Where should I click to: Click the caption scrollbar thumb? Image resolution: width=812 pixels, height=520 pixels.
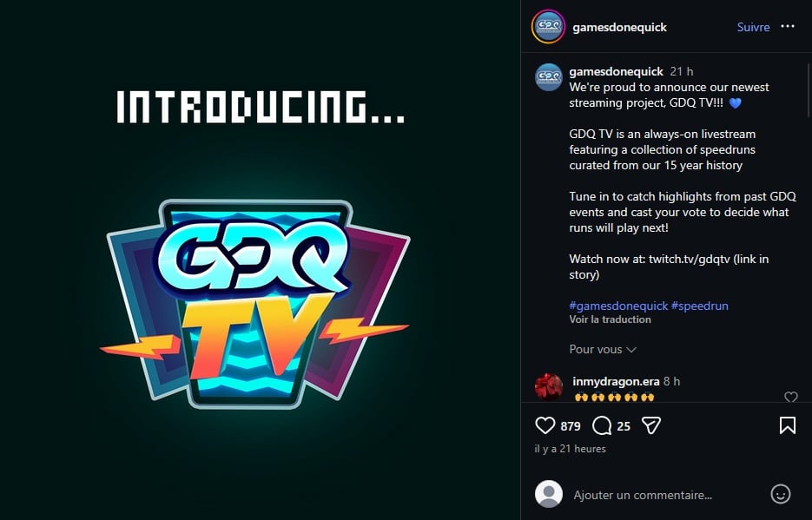pyautogui.click(x=808, y=88)
